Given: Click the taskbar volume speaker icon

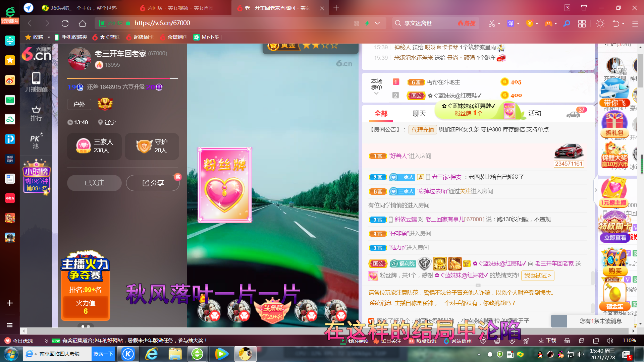Looking at the screenshot, I should click(x=581, y=354).
